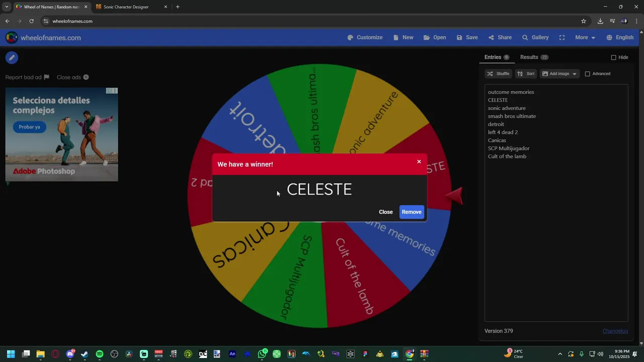Click the blue pencil edit icon
Viewport: 644px width, 362px height.
pyautogui.click(x=12, y=58)
